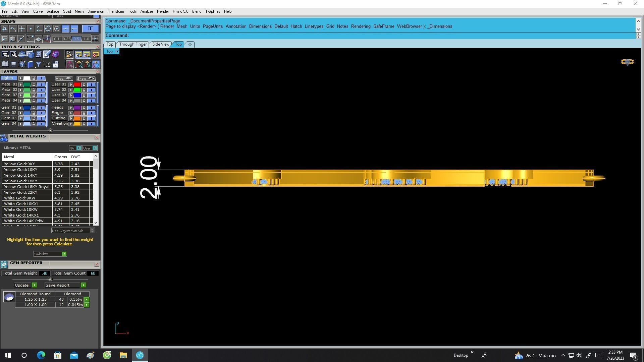Viewport: 644px width, 362px height.
Task: Click Show layers eye button
Action: (86, 78)
